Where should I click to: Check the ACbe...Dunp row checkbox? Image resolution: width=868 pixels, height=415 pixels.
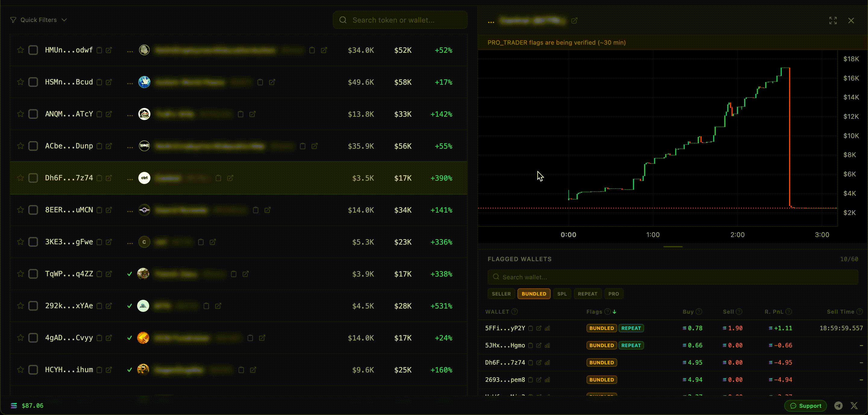33,146
